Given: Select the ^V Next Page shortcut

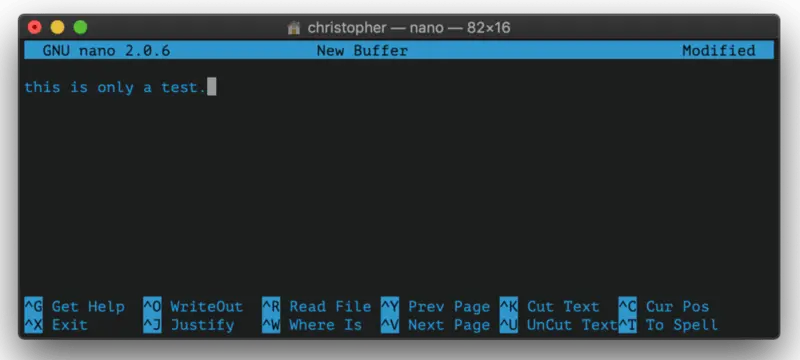Looking at the screenshot, I should click(435, 325).
